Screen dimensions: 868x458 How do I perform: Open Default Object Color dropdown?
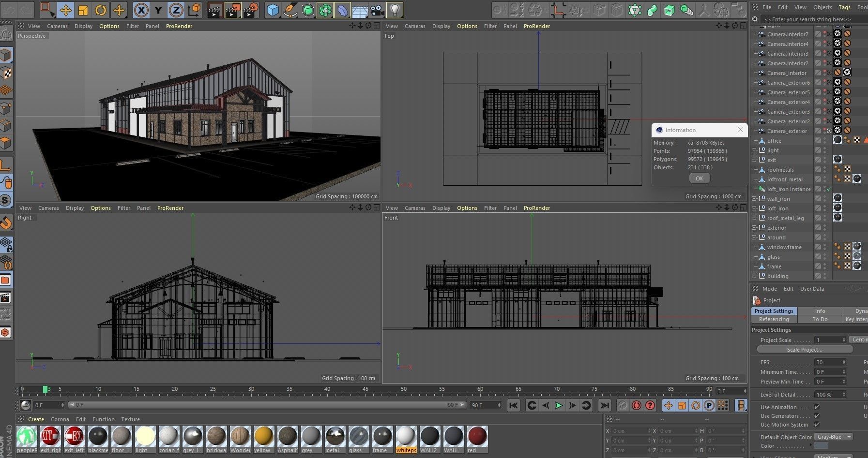[833, 437]
